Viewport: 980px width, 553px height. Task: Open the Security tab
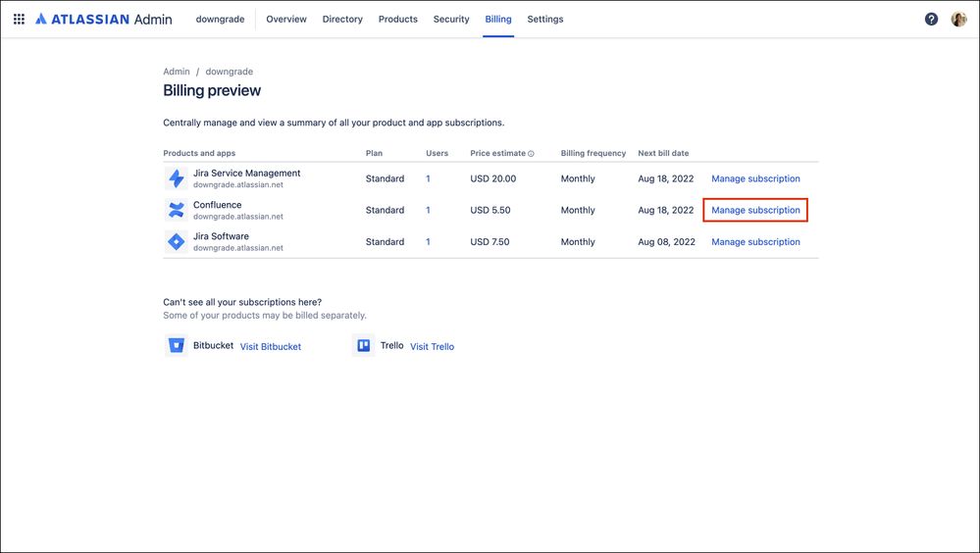(451, 20)
